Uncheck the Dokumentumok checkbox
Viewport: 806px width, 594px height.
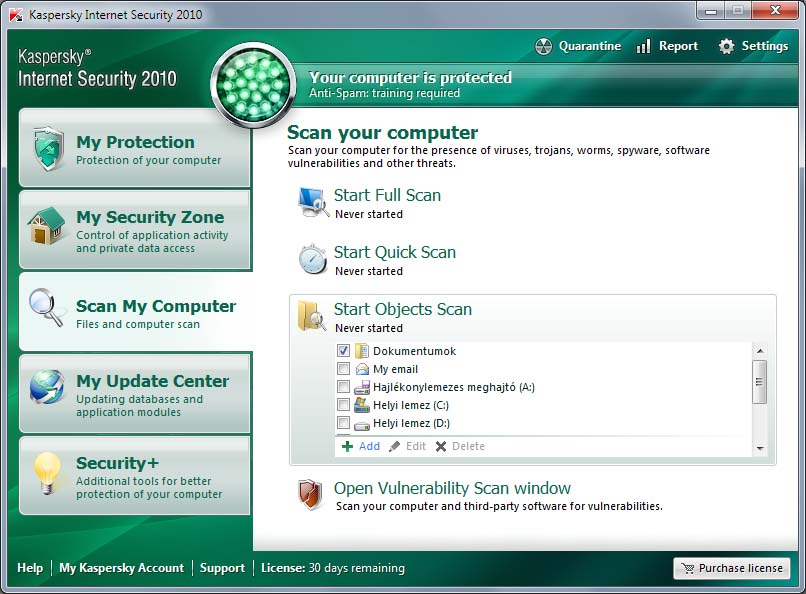(x=343, y=350)
